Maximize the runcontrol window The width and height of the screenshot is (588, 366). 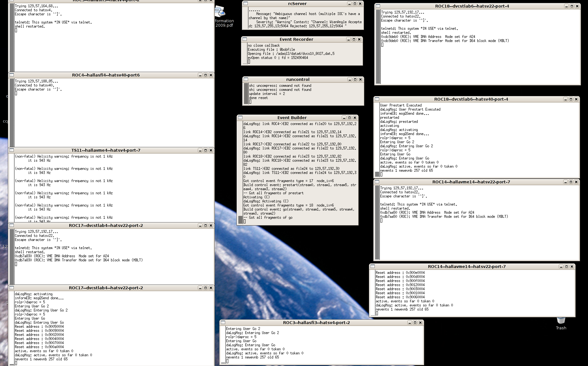point(355,80)
